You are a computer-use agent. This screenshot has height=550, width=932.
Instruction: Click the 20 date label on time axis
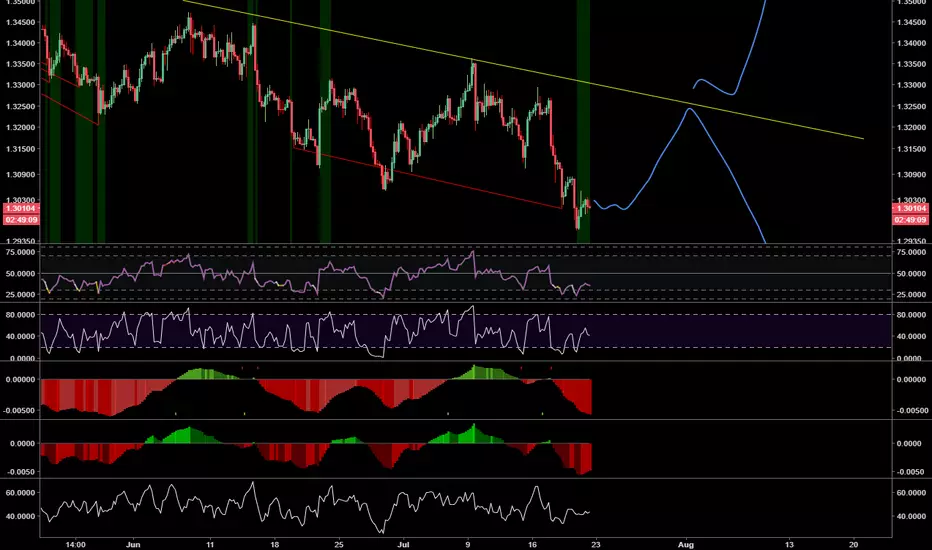[854, 544]
